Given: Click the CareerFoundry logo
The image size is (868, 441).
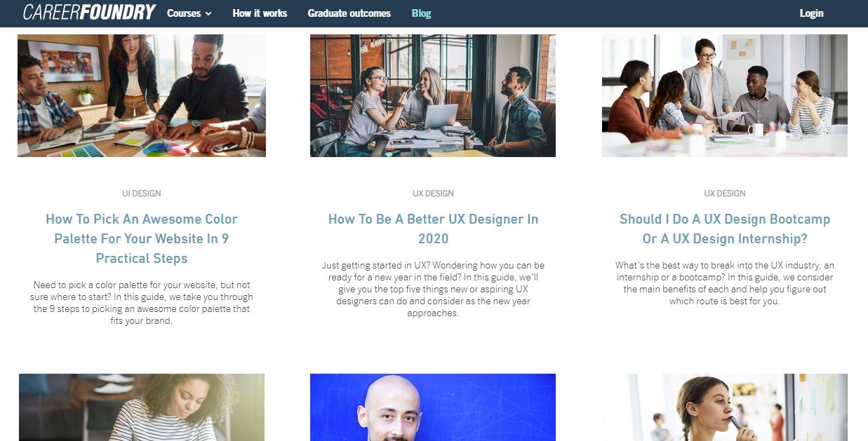Looking at the screenshot, I should click(x=89, y=12).
